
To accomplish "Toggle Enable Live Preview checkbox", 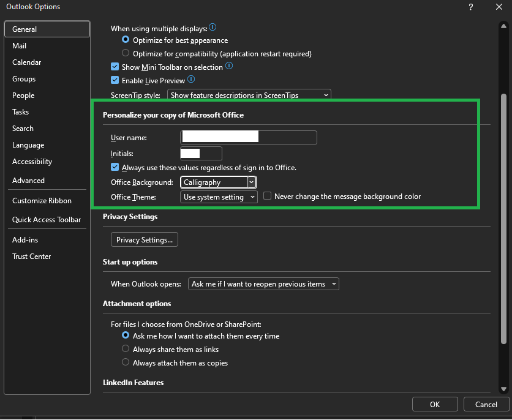I will [x=115, y=80].
